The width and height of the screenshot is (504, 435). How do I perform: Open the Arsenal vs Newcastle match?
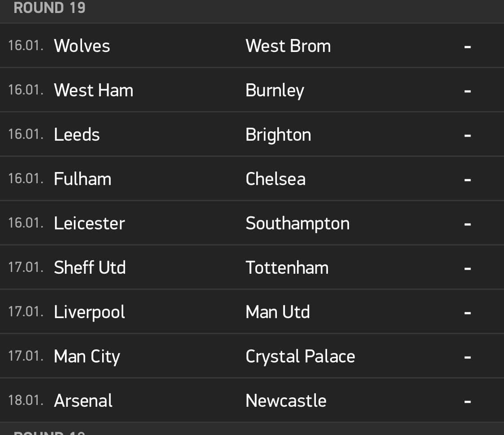[252, 401]
